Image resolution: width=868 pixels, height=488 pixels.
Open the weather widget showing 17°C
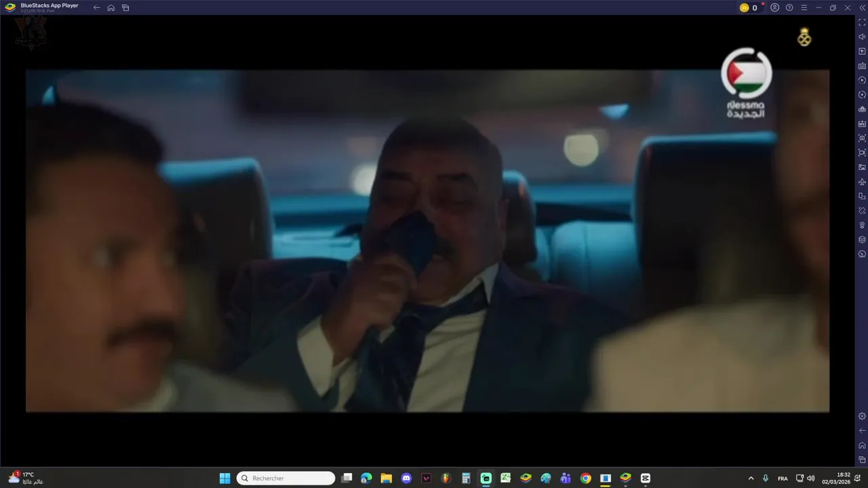[26, 478]
